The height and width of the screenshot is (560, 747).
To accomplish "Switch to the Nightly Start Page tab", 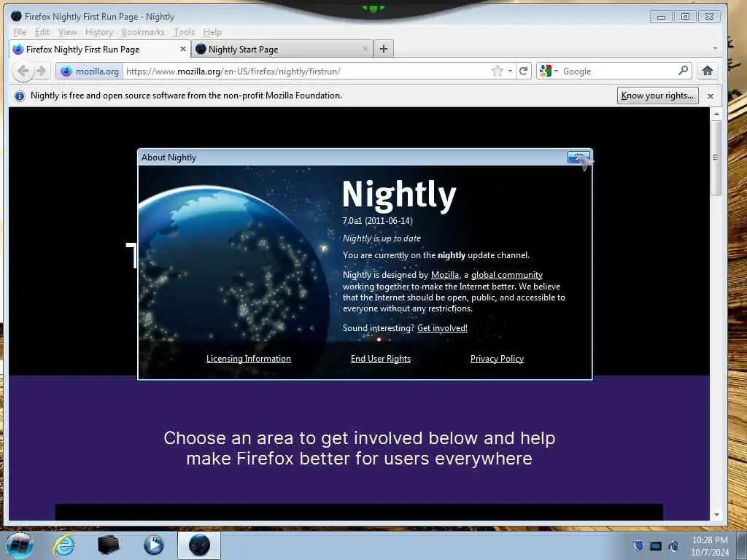I will point(281,49).
